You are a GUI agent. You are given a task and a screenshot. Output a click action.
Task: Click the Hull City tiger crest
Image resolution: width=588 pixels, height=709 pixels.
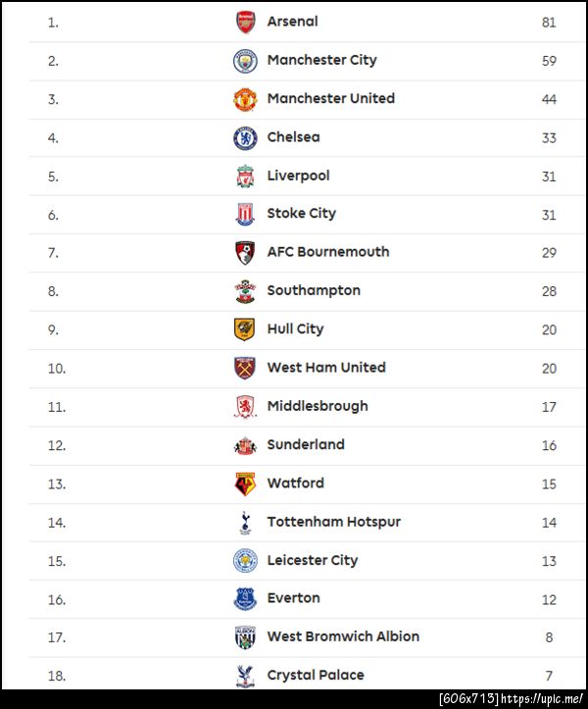tap(245, 329)
